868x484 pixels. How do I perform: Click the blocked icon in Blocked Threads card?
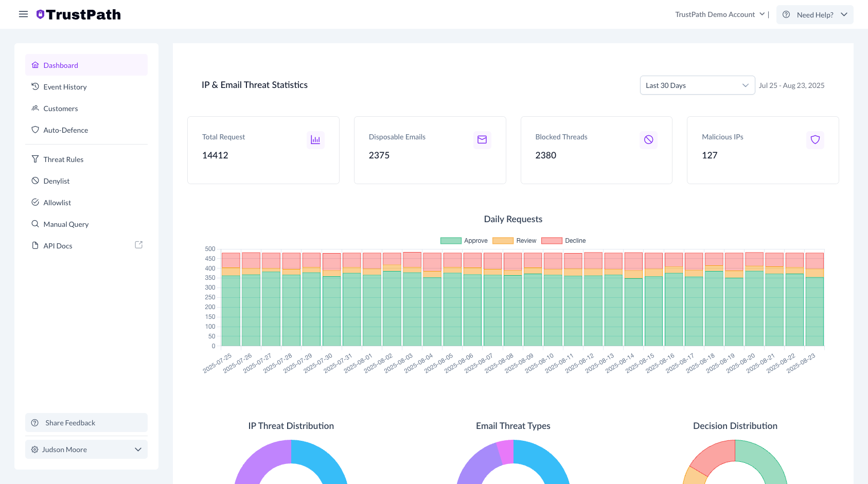(x=648, y=140)
